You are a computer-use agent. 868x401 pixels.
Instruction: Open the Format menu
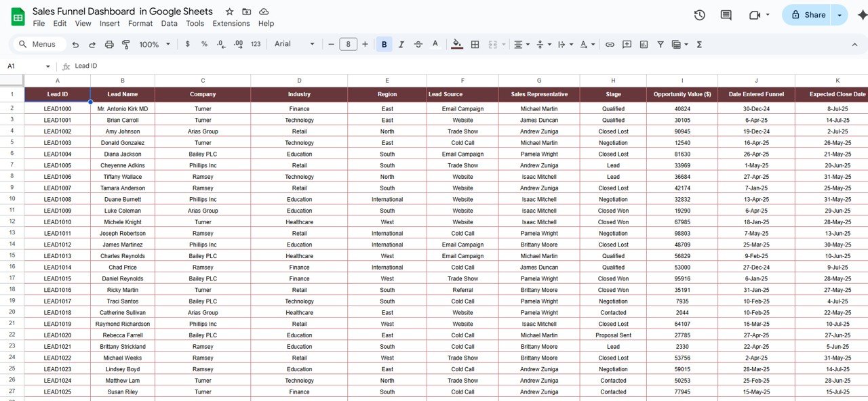tap(140, 23)
